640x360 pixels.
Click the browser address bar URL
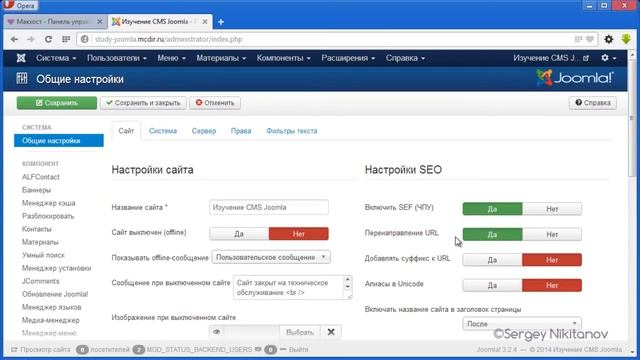pyautogui.click(x=169, y=39)
